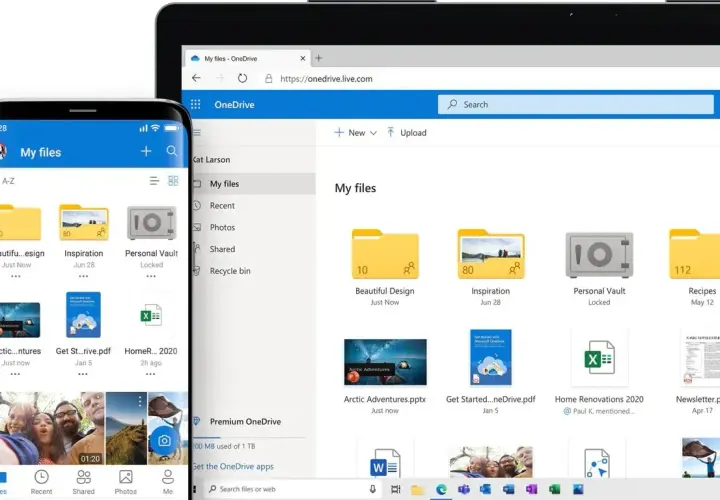Click the Paul K. mentioned text
This screenshot has height=500, width=720.
click(599, 411)
